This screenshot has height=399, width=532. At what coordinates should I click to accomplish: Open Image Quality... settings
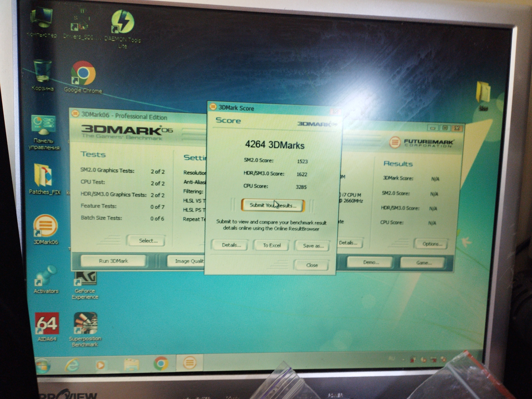(x=186, y=261)
